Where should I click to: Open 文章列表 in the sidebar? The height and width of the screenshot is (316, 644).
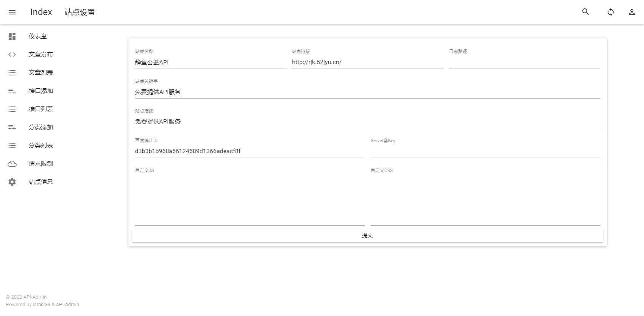coord(41,73)
